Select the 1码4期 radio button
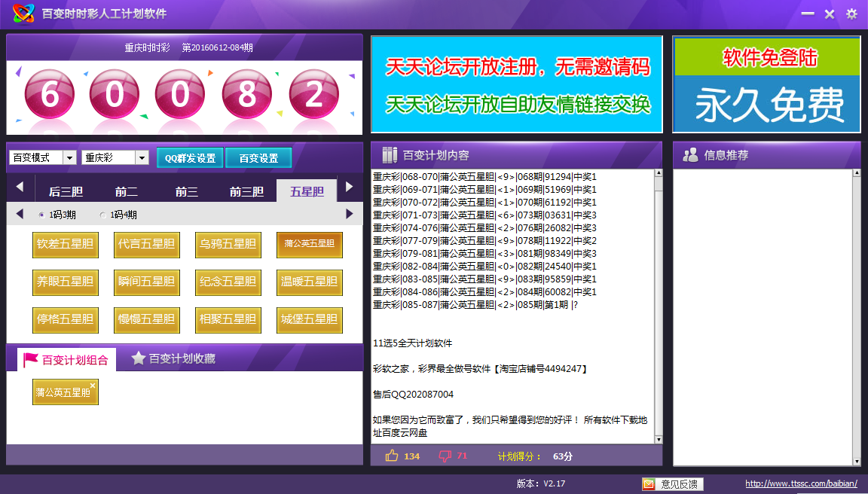The image size is (868, 494). pyautogui.click(x=102, y=215)
